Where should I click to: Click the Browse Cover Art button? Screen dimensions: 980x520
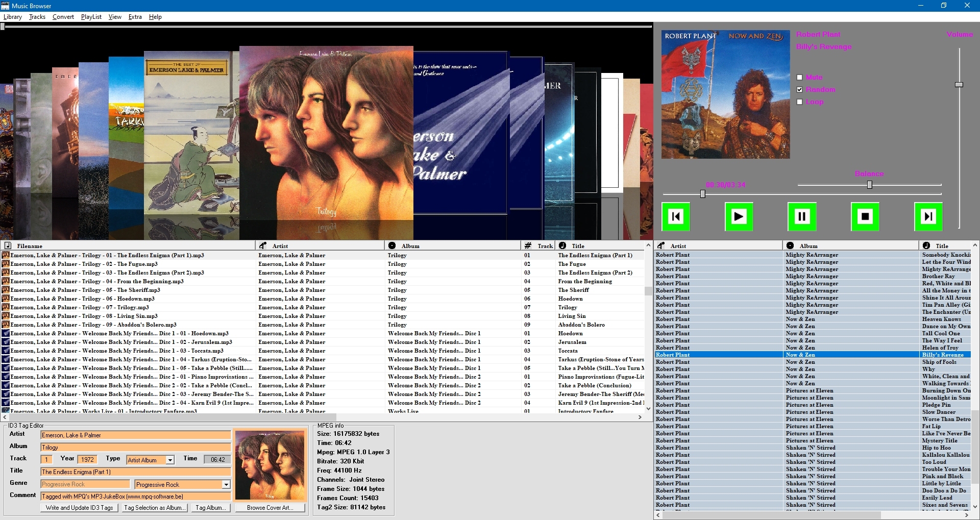[x=270, y=507]
